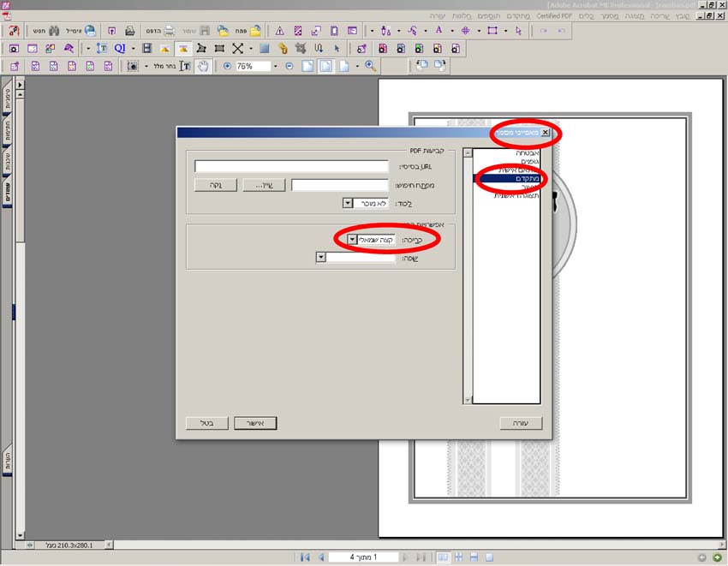Open the binding (כריכה) dropdown

[x=352, y=240]
